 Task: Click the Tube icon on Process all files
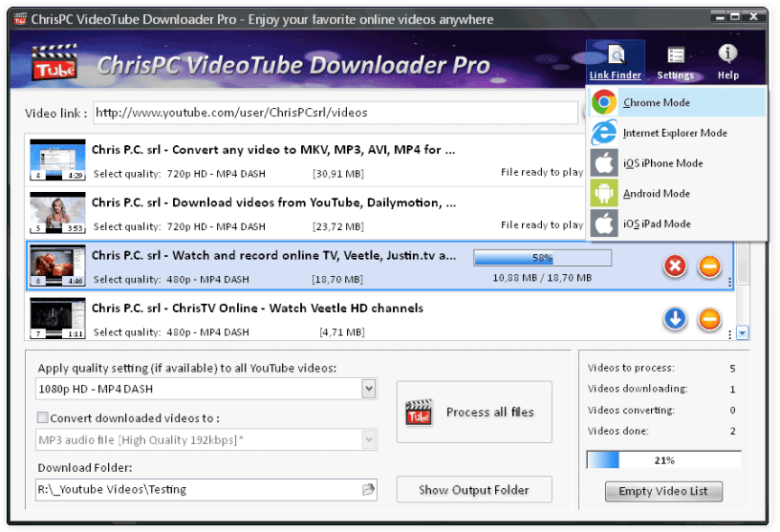pyautogui.click(x=419, y=413)
